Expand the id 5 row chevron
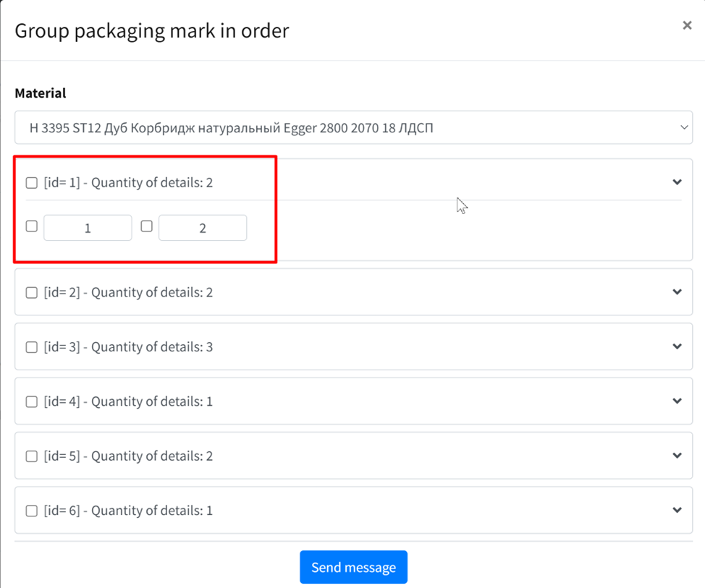The image size is (705, 588). 677,456
